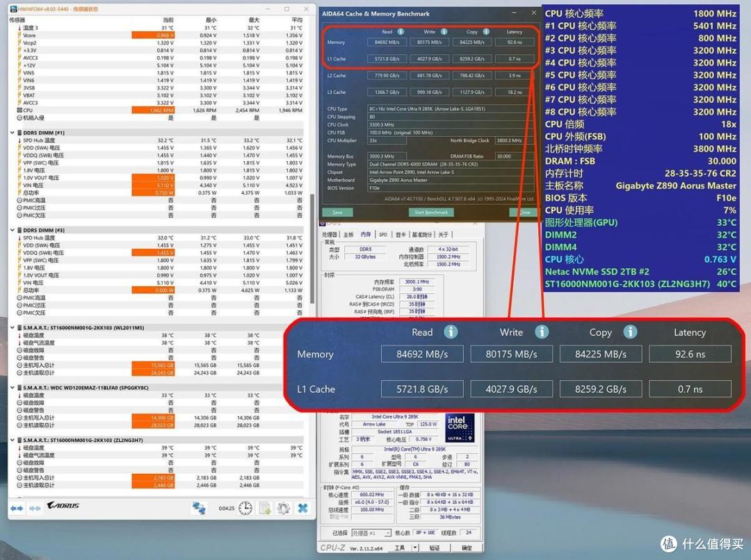The image size is (751, 560).
Task: Click the BIOS 版本 F10e overlay line
Action: [x=640, y=198]
